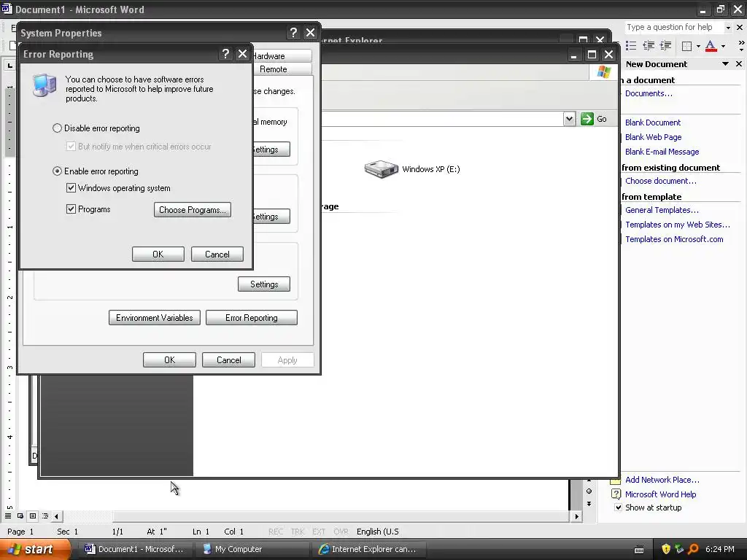Click the horizontal scrollbar right arrow
The width and height of the screenshot is (747, 560).
[576, 516]
